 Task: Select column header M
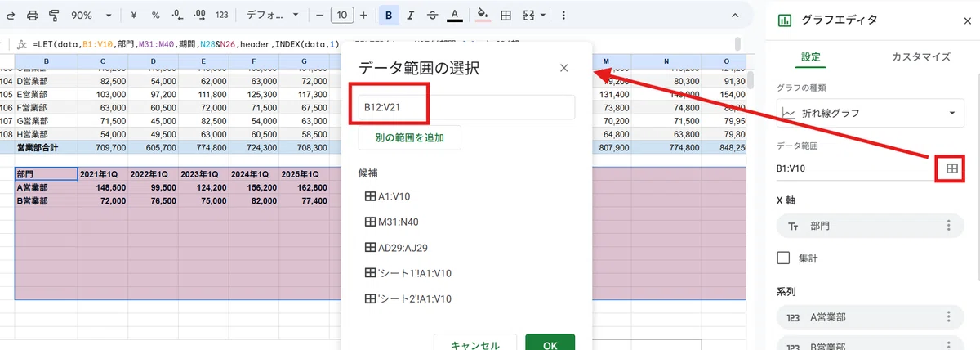tap(607, 61)
